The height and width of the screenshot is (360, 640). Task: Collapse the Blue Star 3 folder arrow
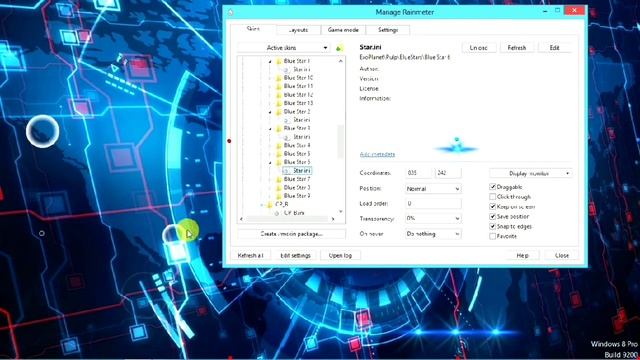pyautogui.click(x=270, y=129)
